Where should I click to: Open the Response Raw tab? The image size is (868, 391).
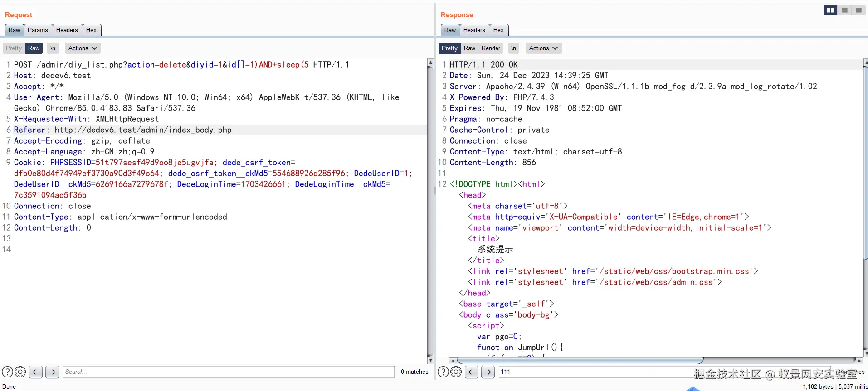[x=450, y=30]
